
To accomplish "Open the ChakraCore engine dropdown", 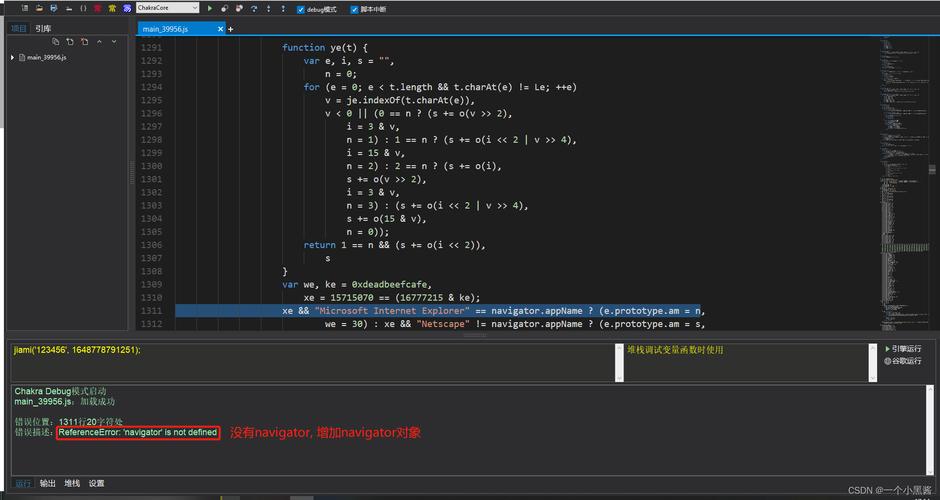I will pos(167,8).
